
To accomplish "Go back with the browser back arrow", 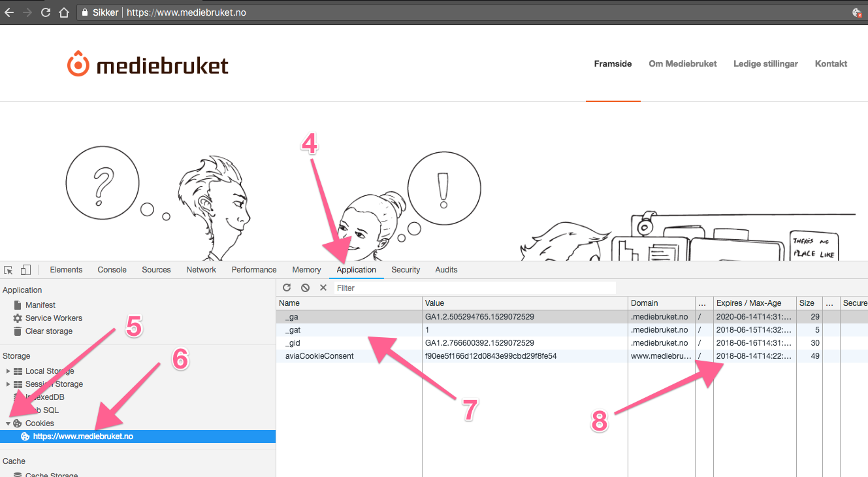I will tap(9, 12).
